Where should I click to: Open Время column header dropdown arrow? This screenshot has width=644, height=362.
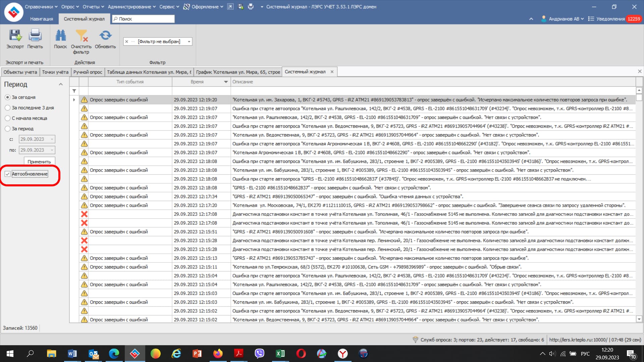point(225,82)
